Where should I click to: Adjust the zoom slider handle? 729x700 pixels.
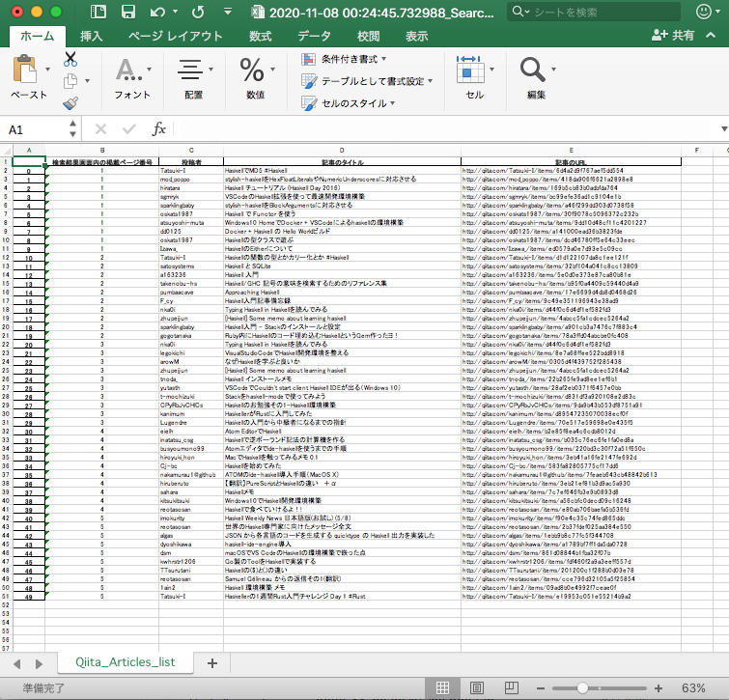pos(582,687)
